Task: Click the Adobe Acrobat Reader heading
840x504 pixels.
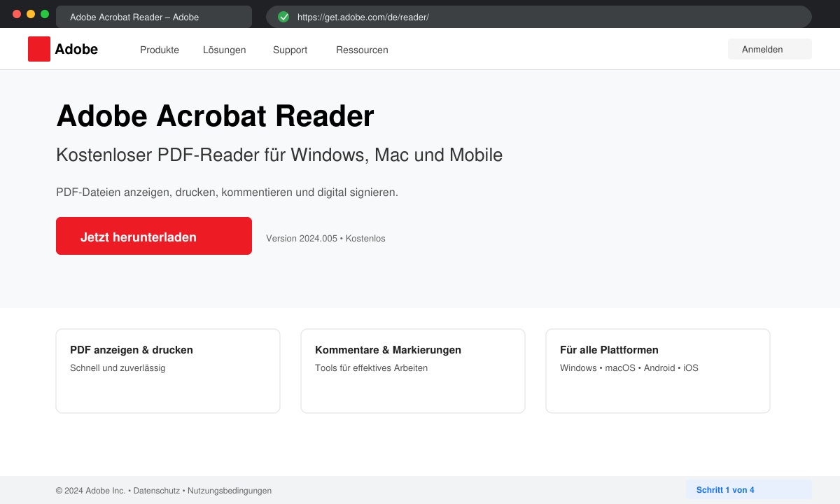Action: (x=215, y=115)
